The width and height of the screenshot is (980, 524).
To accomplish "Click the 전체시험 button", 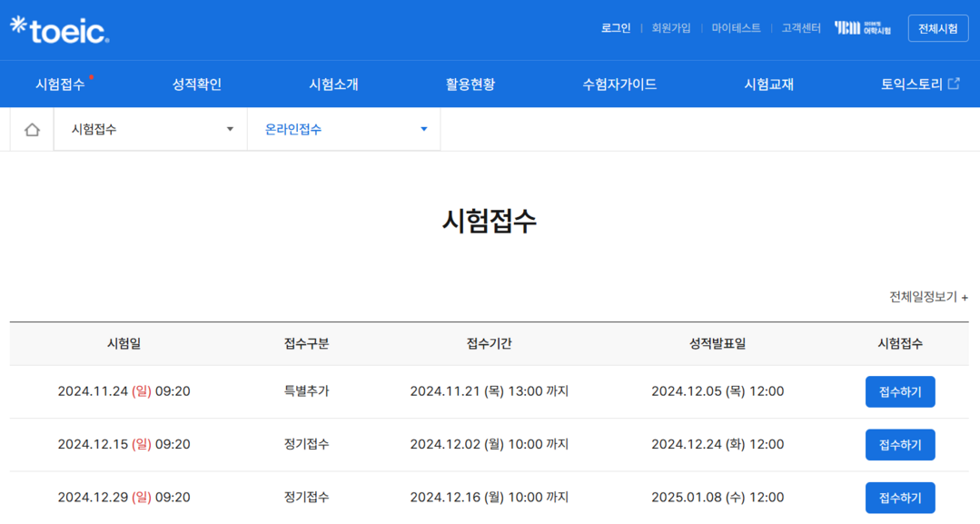I will pyautogui.click(x=937, y=28).
